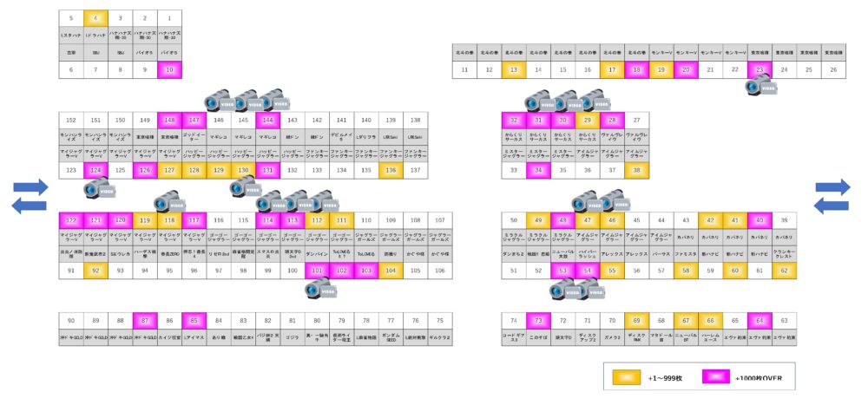Screen dimensions: 868x405
Task: Click orange cell number 38
Action: (636, 170)
